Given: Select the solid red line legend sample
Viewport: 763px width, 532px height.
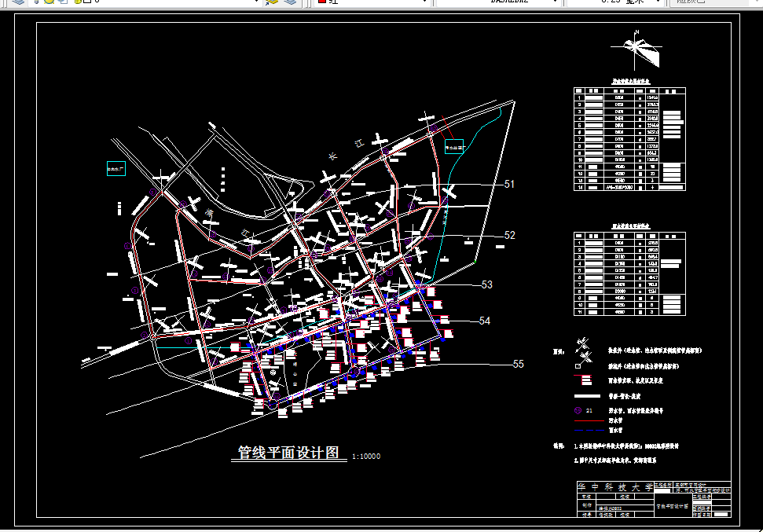Looking at the screenshot, I should coord(589,420).
